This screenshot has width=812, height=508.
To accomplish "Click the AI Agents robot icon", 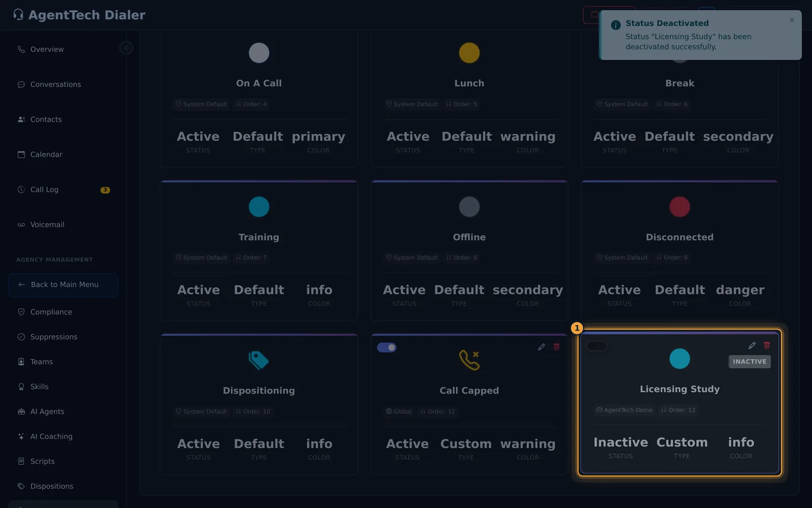I will [21, 411].
